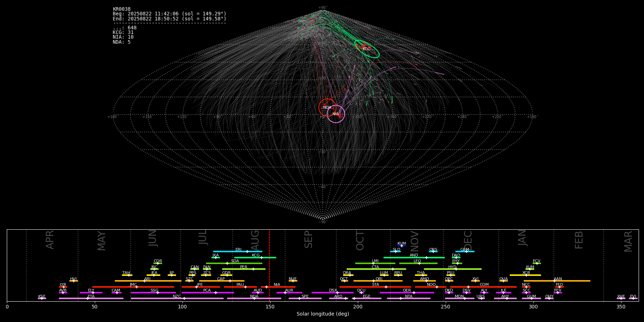Click the NDA shower bar in timeline
Viewport: 644px width, 322px height.
pyautogui.click(x=254, y=298)
